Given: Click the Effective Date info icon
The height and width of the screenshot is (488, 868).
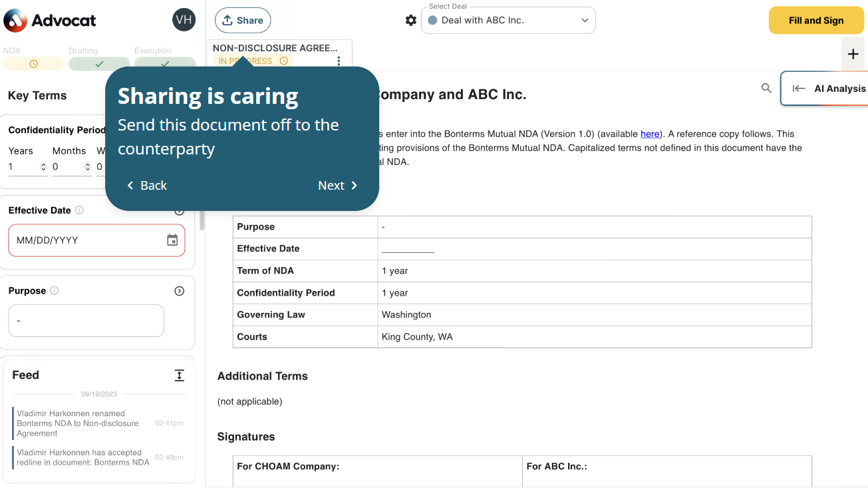Looking at the screenshot, I should pos(79,210).
